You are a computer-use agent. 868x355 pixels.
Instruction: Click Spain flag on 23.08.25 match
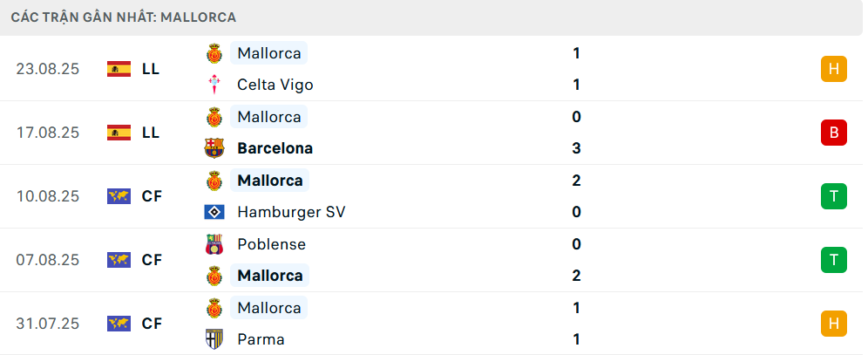(x=119, y=69)
